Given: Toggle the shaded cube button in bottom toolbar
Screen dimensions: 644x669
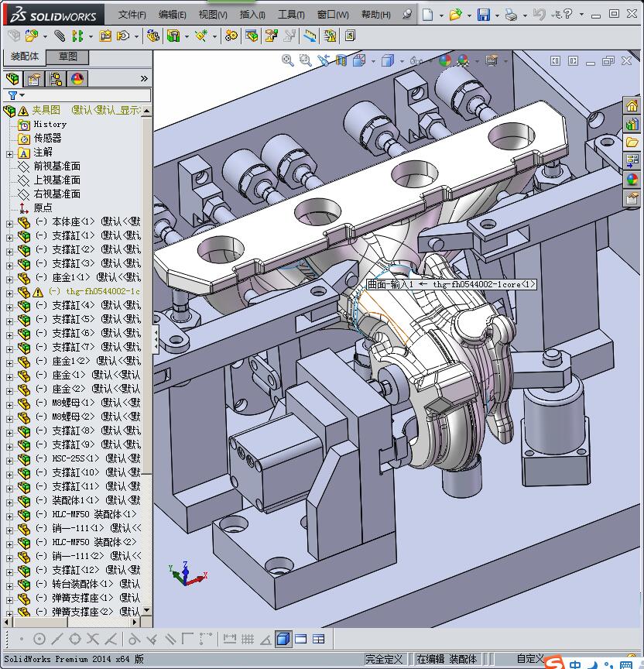Looking at the screenshot, I should (x=283, y=639).
